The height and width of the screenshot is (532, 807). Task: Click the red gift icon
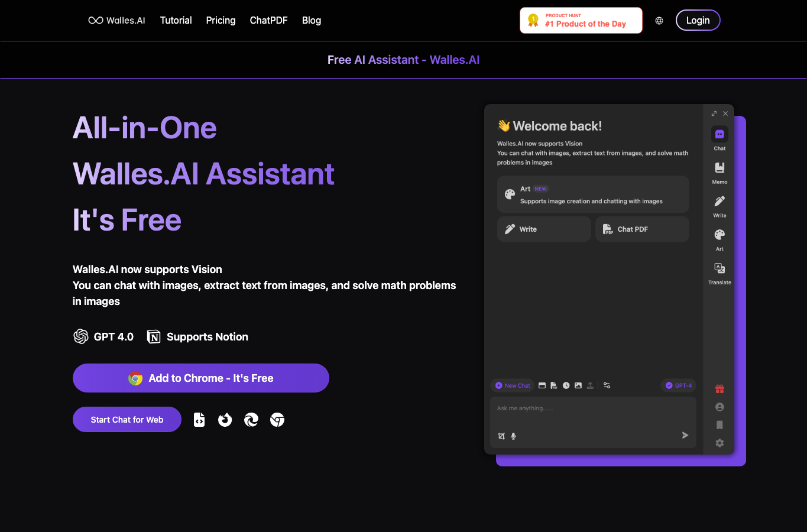tap(720, 389)
